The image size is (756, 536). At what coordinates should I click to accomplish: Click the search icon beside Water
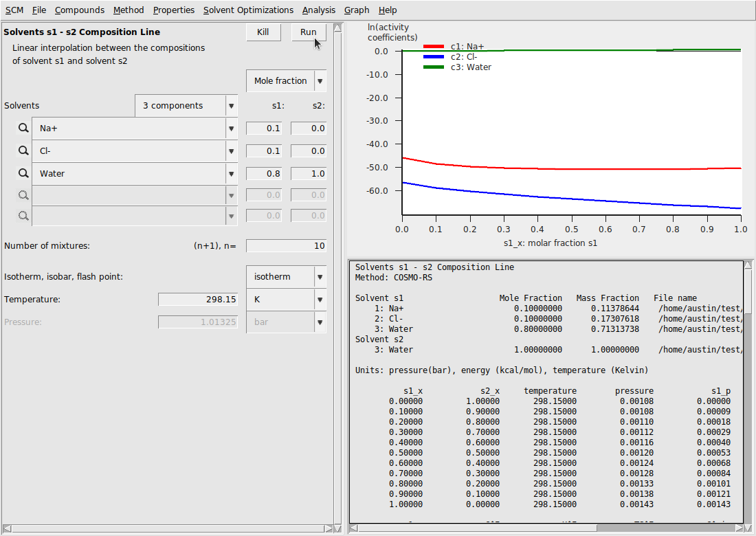click(x=23, y=174)
